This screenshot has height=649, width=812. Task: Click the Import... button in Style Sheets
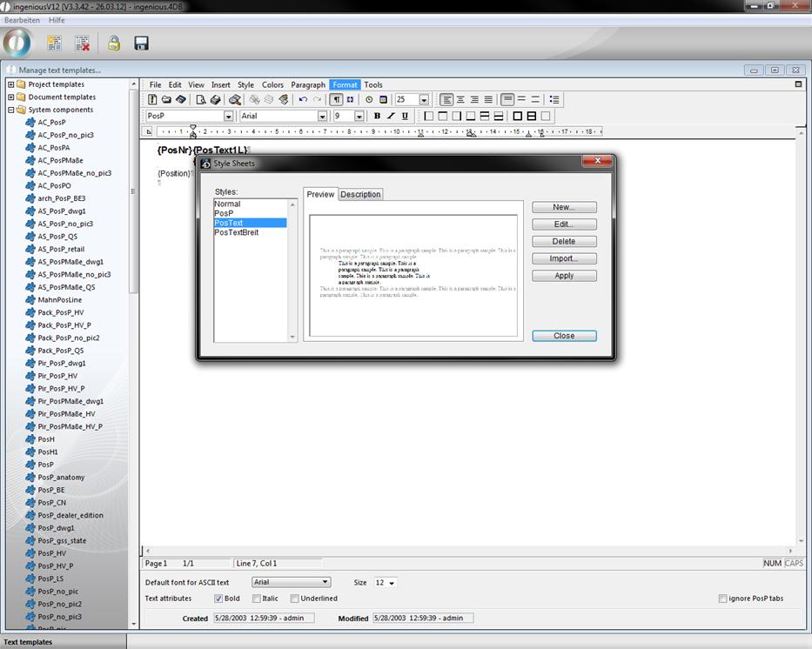coord(564,258)
